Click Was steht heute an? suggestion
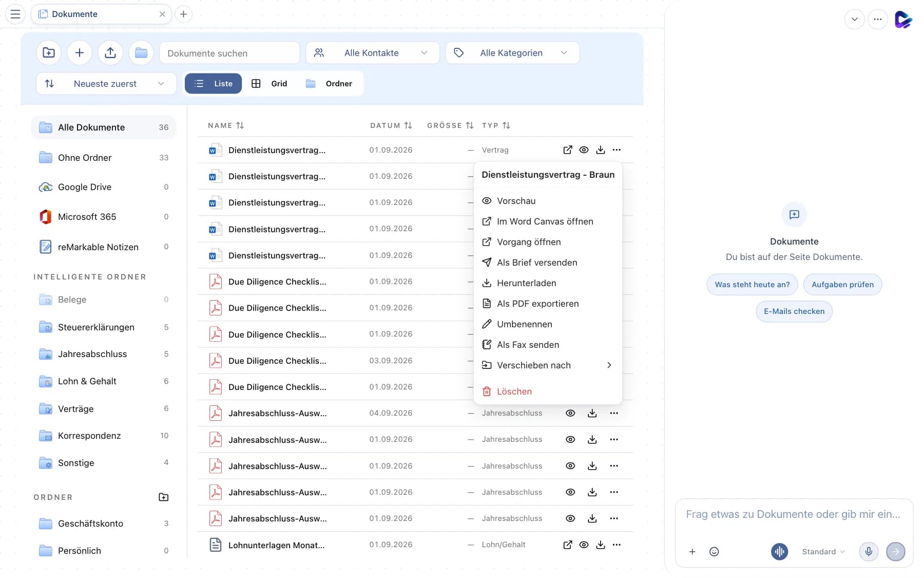924x578 pixels. 752,285
